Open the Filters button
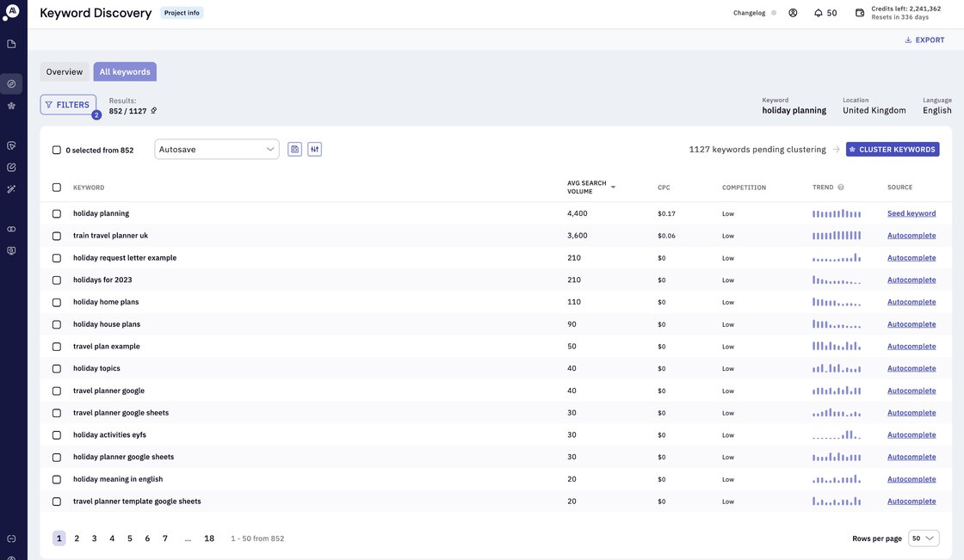 point(68,104)
